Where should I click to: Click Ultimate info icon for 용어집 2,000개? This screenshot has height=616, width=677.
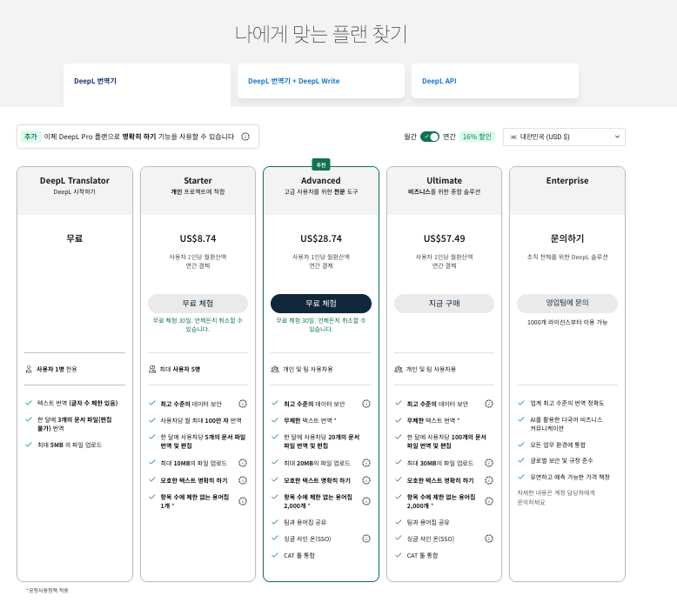pos(489,501)
